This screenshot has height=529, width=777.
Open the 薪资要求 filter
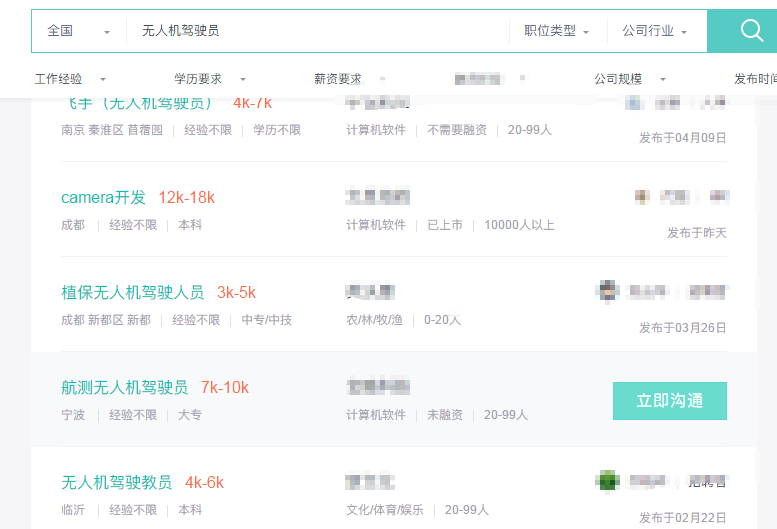pos(339,79)
